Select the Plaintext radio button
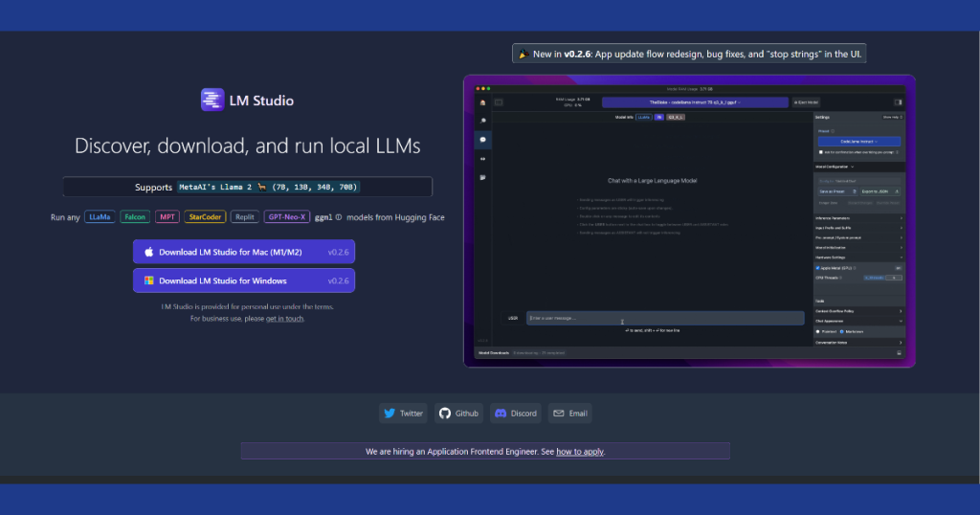This screenshot has width=980, height=515. click(818, 332)
